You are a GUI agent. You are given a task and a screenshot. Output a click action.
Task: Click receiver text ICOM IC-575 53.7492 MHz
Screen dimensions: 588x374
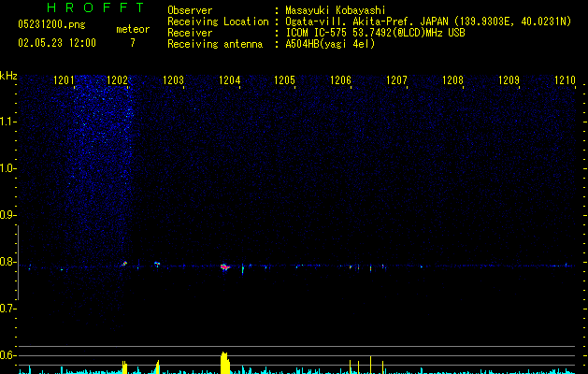[375, 33]
